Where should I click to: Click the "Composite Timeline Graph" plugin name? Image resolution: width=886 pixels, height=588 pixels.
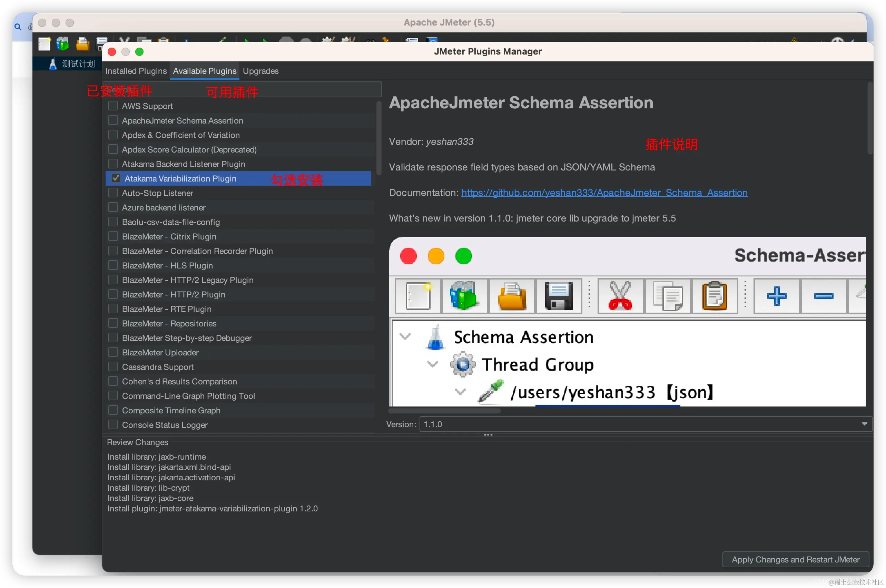[x=171, y=411]
